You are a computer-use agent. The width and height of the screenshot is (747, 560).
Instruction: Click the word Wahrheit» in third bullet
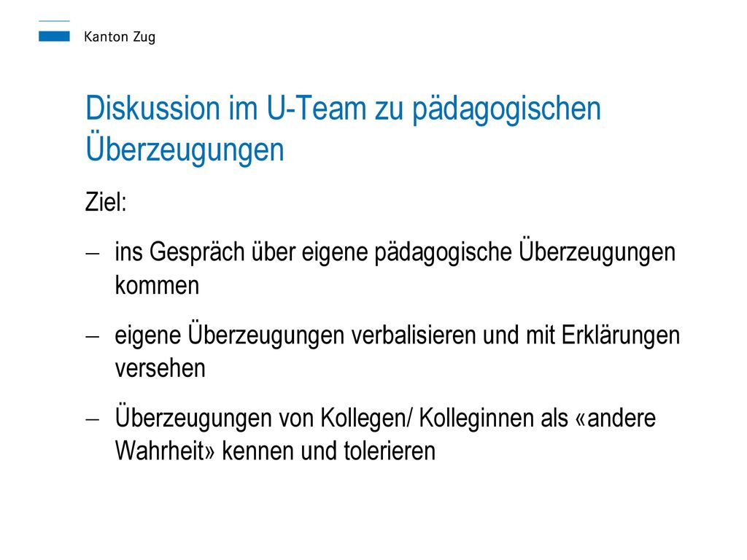click(x=166, y=451)
